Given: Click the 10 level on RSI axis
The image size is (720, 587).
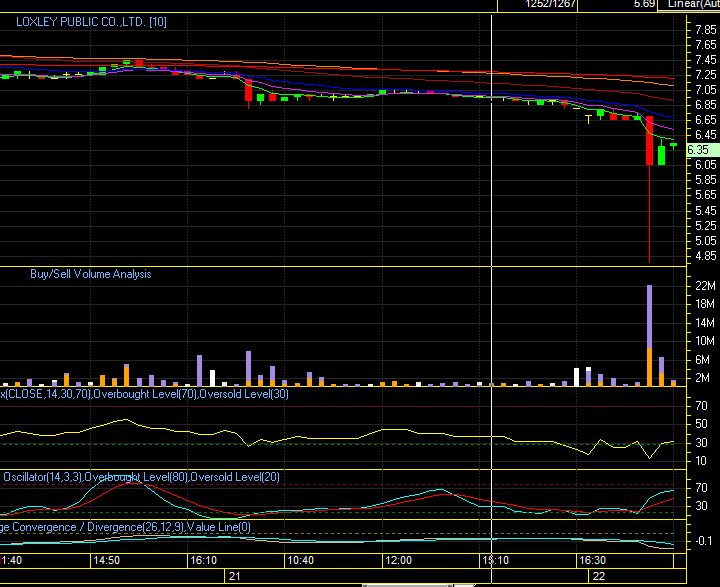Looking at the screenshot, I should click(x=701, y=461).
